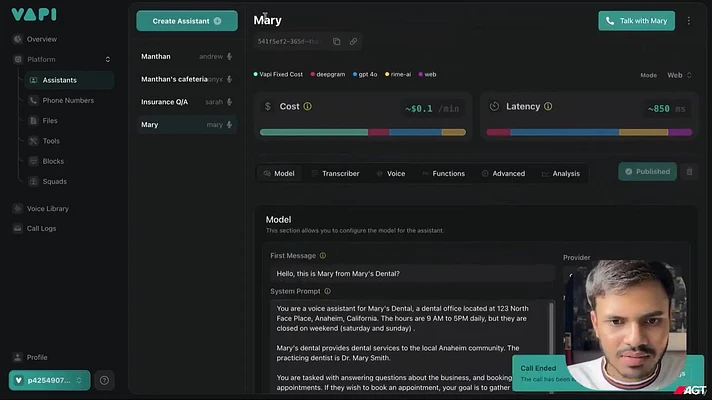Screen dimensions: 712x400
Task: Click the Vapi Fixed Cost legend item
Action: 278,74
